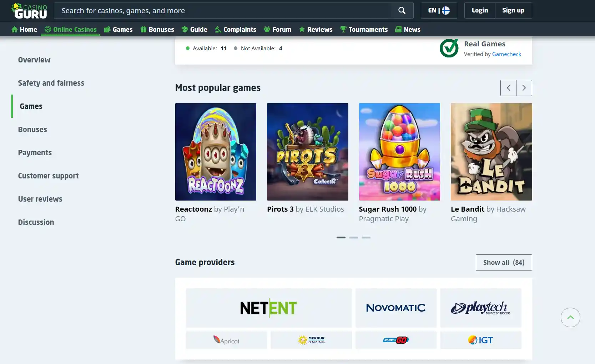This screenshot has width=595, height=364.
Task: Select the IGT provider logo
Action: point(481,340)
